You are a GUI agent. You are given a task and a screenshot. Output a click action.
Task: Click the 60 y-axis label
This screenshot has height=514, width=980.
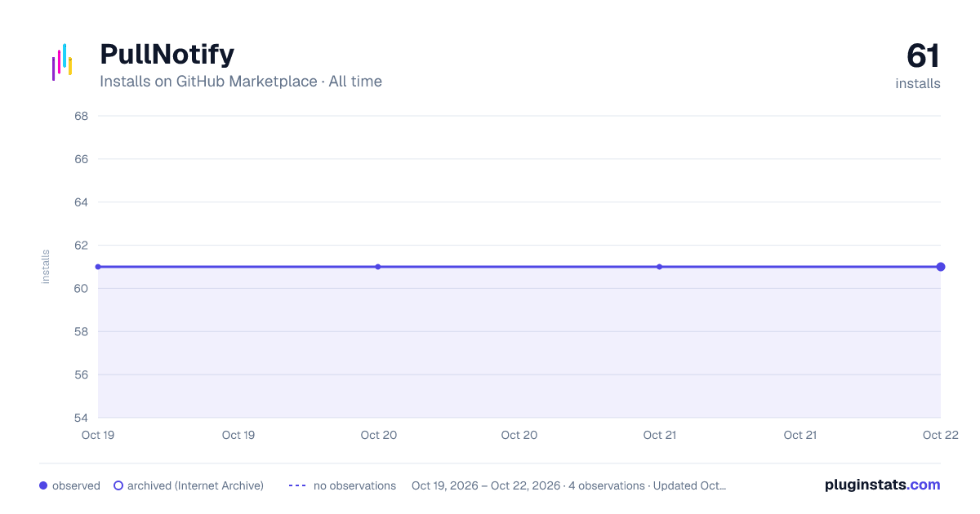[81, 289]
